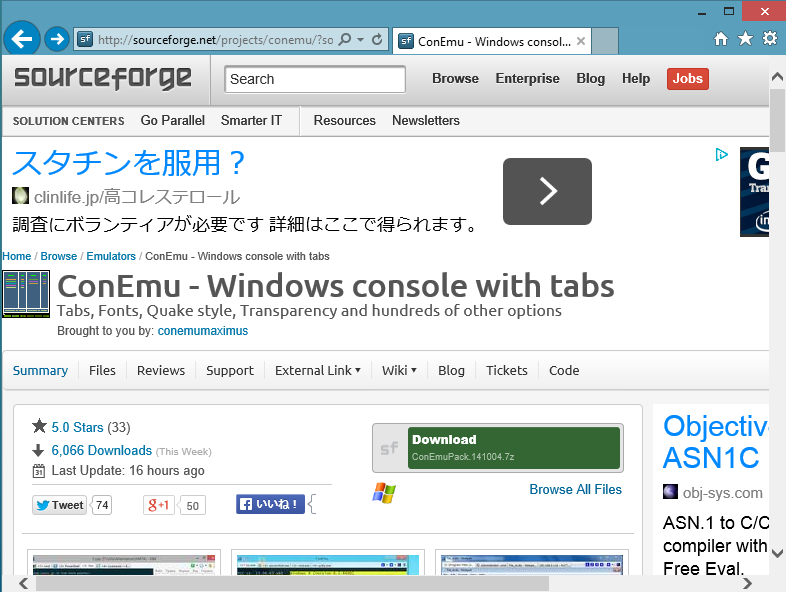Go to Emulators breadcrumb
The image size is (786, 592).
(x=111, y=257)
